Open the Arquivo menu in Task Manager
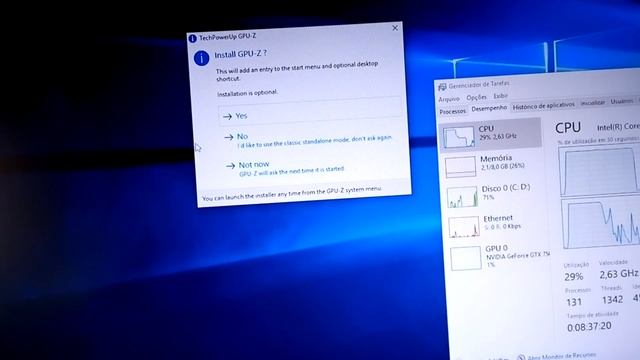Image resolution: width=640 pixels, height=360 pixels. (449, 99)
